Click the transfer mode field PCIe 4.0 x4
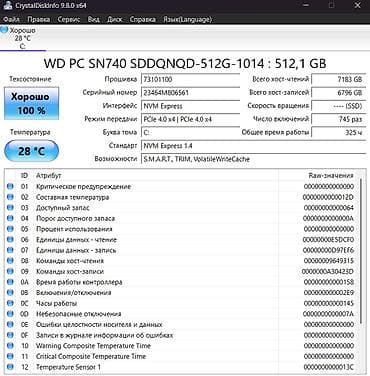This screenshot has height=376, width=370. pos(190,119)
